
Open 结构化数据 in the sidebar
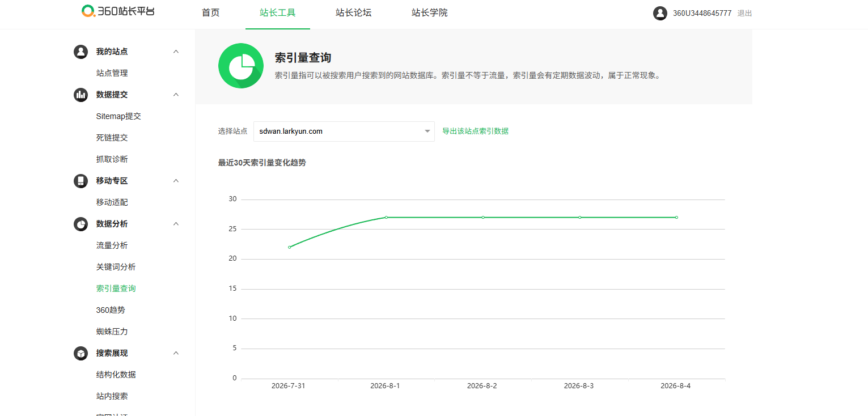(x=116, y=375)
